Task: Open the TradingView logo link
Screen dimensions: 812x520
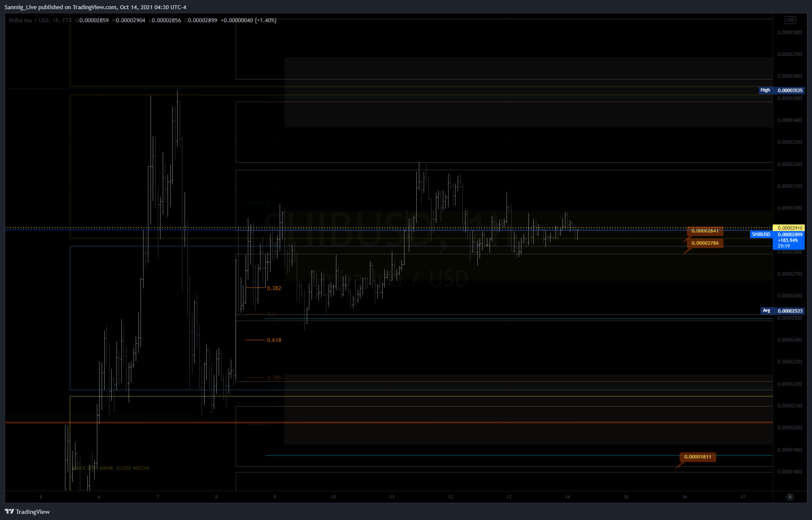Action: (x=27, y=512)
